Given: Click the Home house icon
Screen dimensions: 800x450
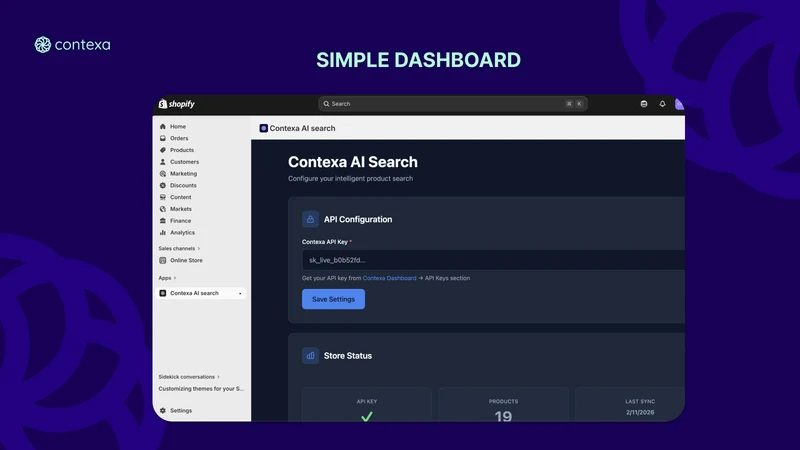Looking at the screenshot, I should point(163,127).
